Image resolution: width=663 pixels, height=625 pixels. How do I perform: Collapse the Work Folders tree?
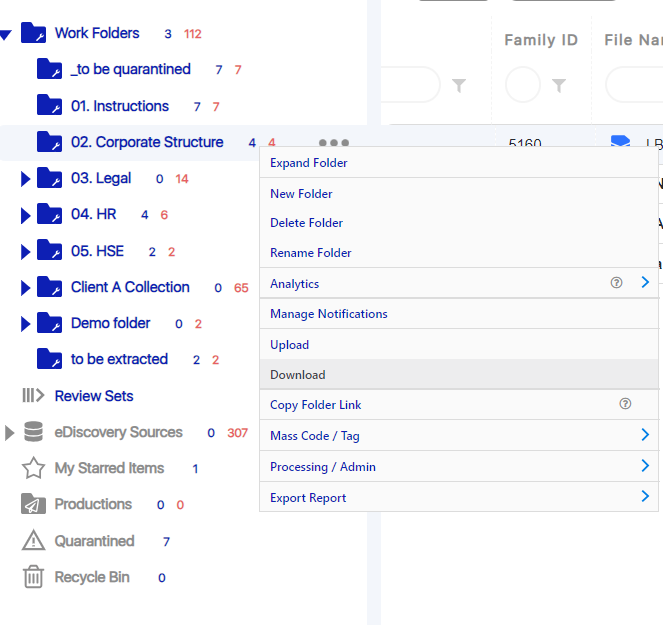(6, 35)
